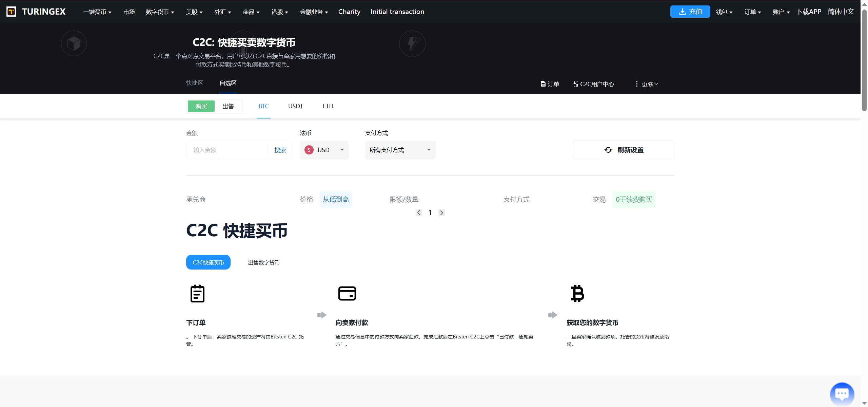The width and height of the screenshot is (868, 407).
Task: Open 市场 market menu item
Action: [129, 12]
